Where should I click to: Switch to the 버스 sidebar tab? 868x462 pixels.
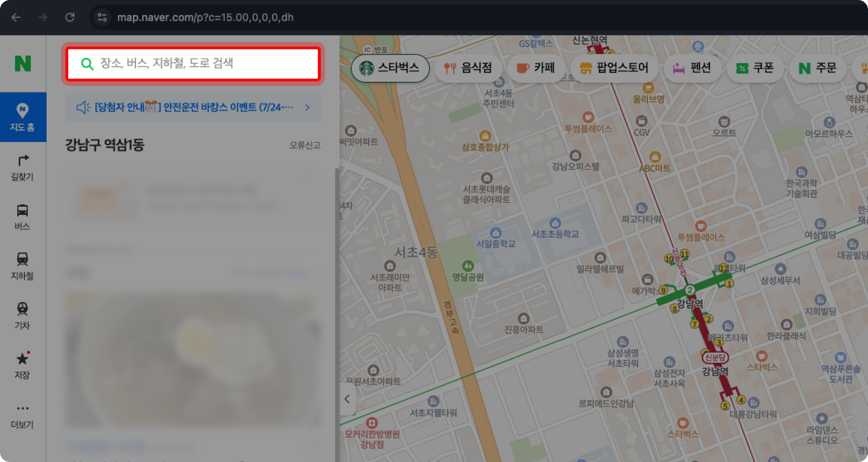(23, 217)
